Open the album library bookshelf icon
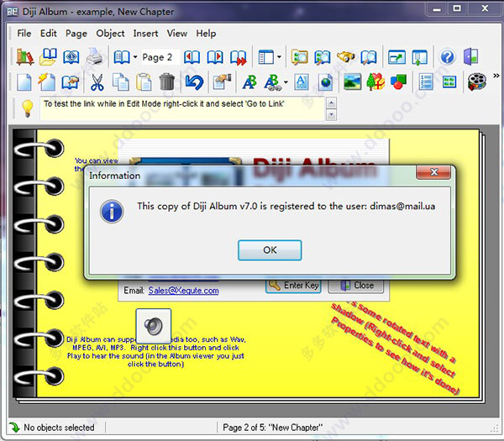This screenshot has height=441, width=504. point(24,57)
